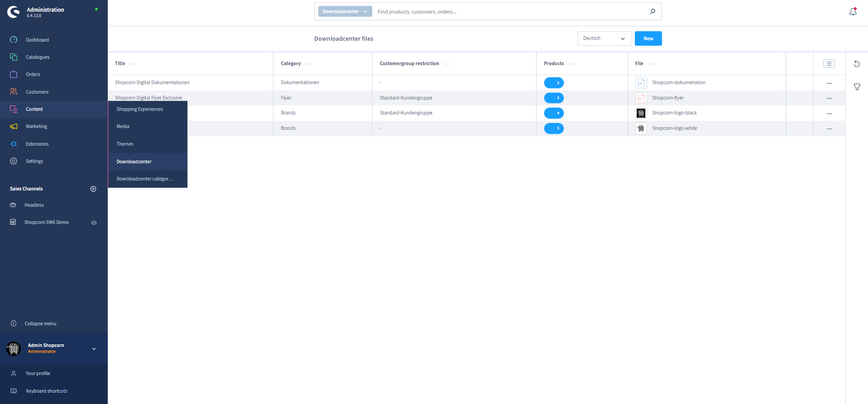Click products badge in Dokumentationen row

pyautogui.click(x=554, y=83)
